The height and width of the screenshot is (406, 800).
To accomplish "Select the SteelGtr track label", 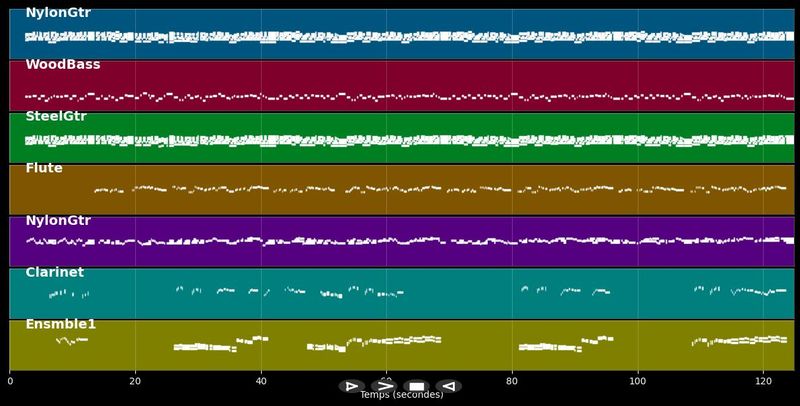I will (56, 117).
